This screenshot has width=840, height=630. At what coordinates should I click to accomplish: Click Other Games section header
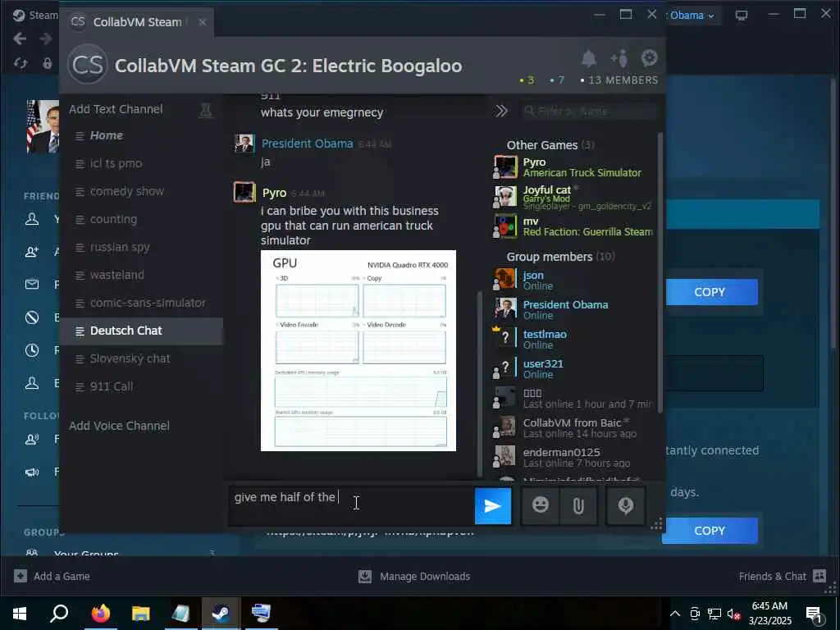(x=550, y=145)
